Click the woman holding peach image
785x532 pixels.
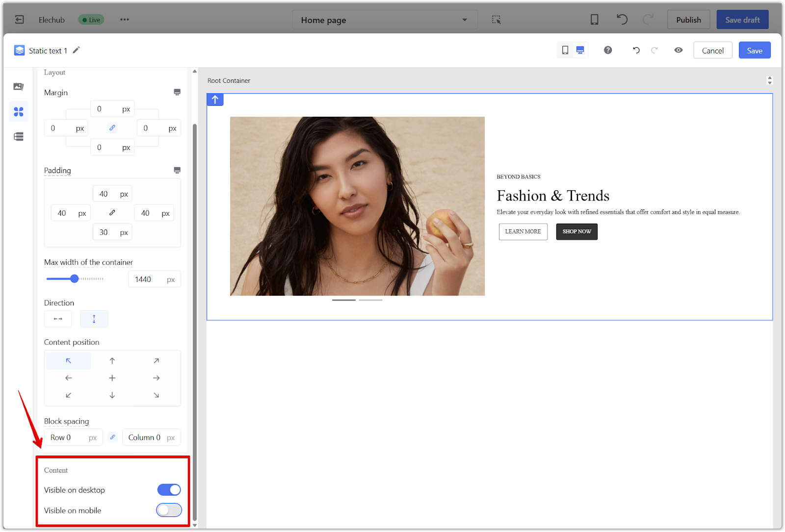pos(357,206)
